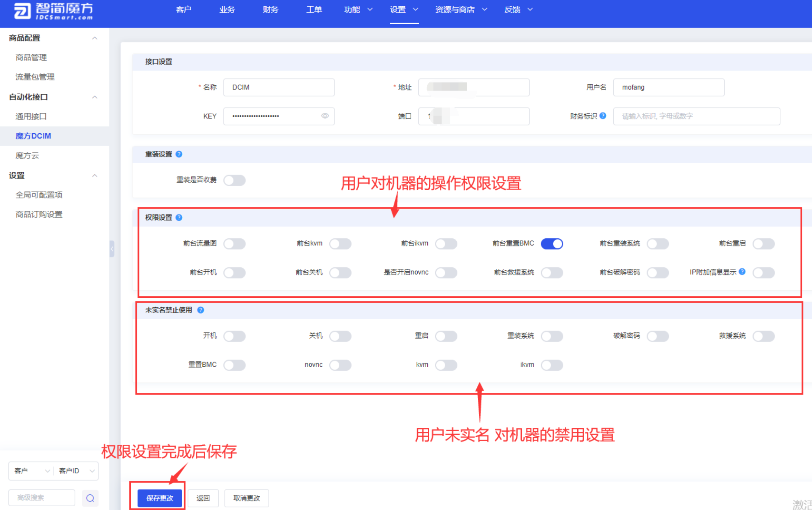Focus the 端口 input field
812x510 pixels.
474,116
